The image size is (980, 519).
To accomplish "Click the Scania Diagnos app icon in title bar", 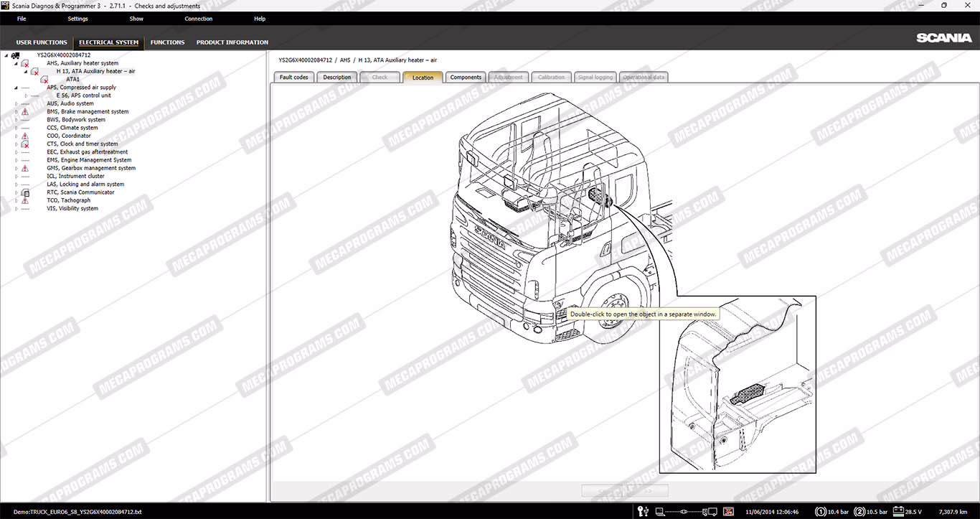I will pyautogui.click(x=5, y=5).
